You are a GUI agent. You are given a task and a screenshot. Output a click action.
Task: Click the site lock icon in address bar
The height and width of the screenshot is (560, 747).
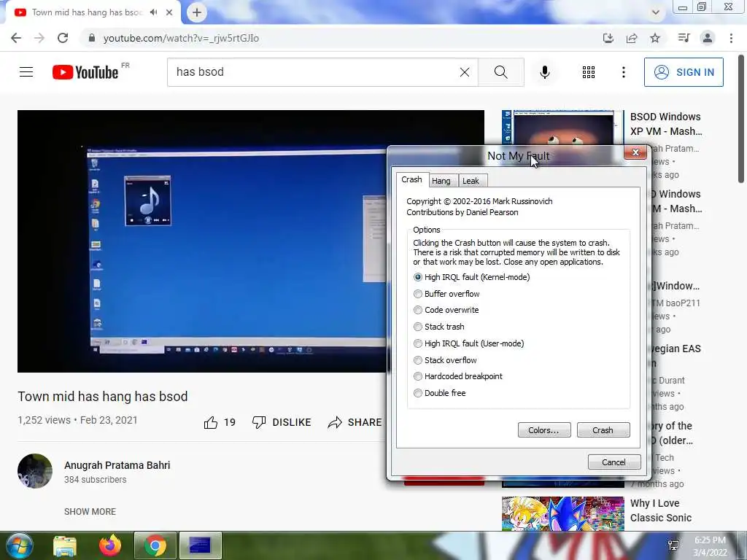(92, 38)
